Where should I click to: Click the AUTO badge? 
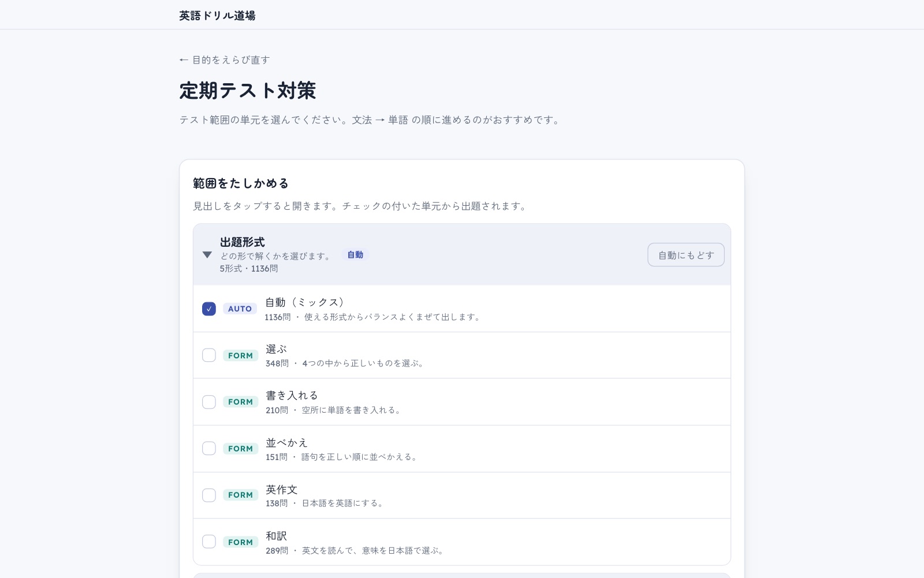(240, 309)
